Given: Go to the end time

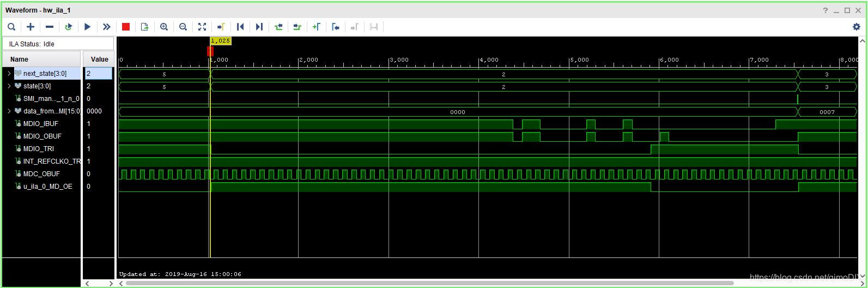Looking at the screenshot, I should pos(259,27).
